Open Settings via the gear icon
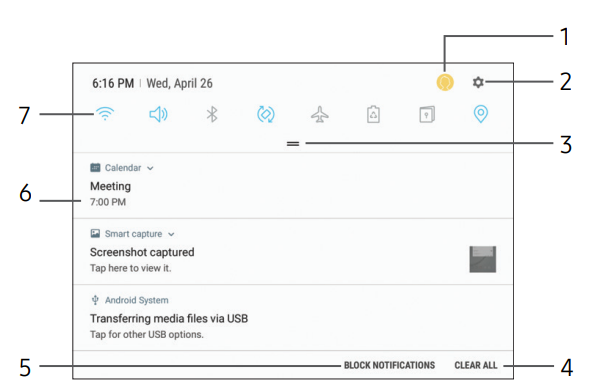603x388 pixels. coord(478,82)
